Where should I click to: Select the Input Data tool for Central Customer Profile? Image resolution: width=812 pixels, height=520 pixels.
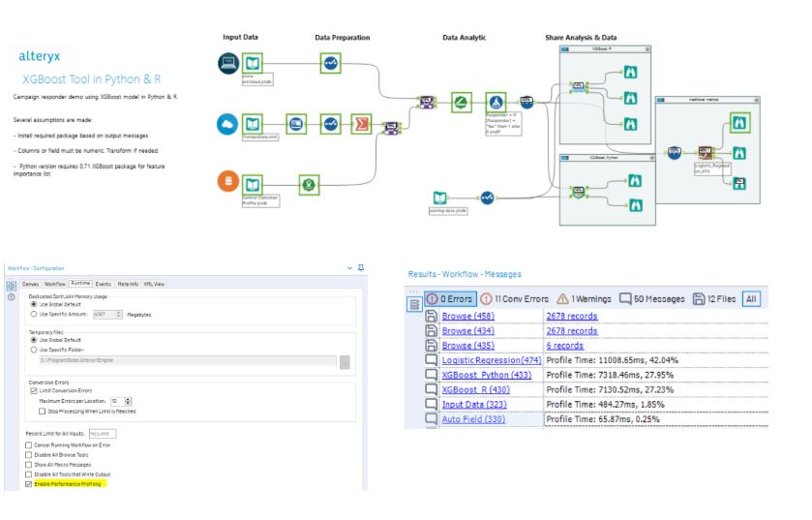click(253, 185)
